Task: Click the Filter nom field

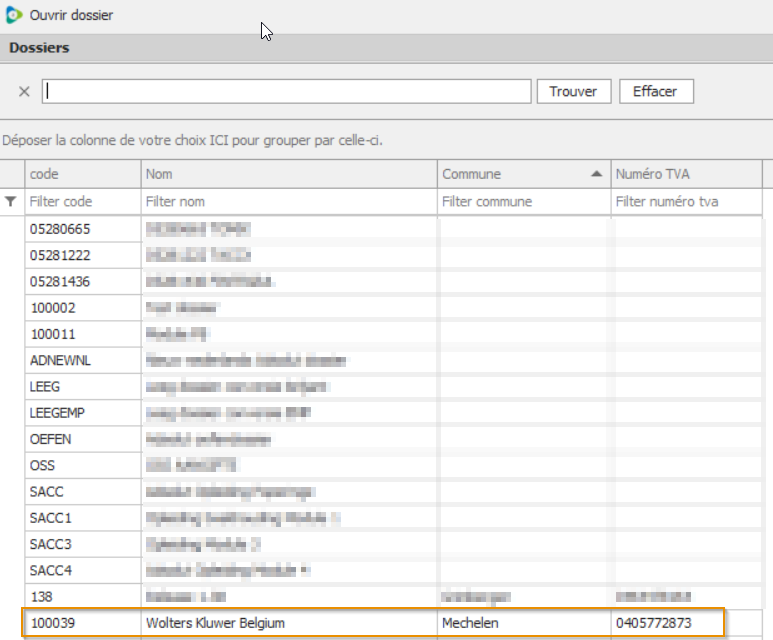Action: [x=289, y=202]
